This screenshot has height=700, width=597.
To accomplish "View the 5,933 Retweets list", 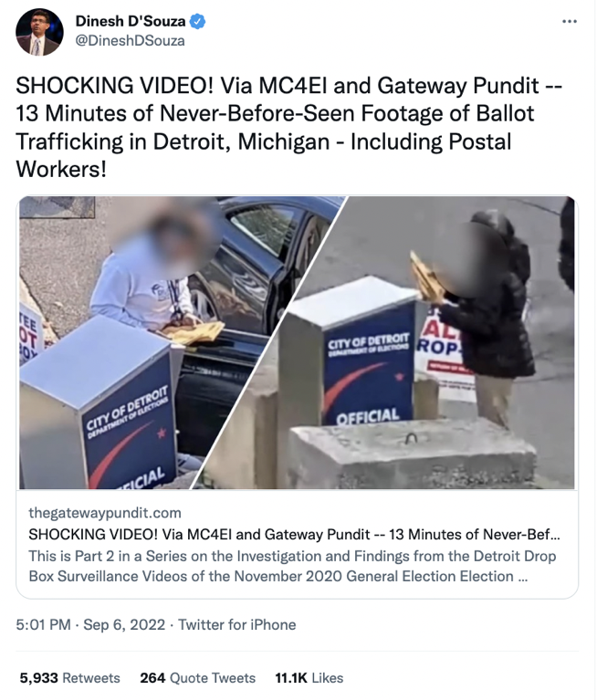I will click(x=70, y=678).
